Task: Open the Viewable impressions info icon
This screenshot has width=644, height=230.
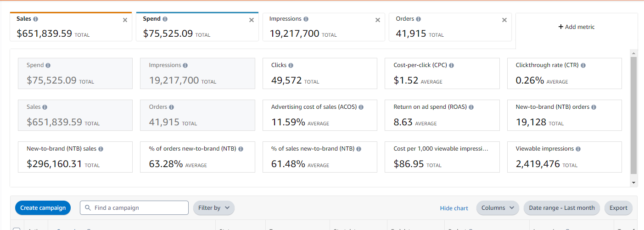Action: (578, 149)
